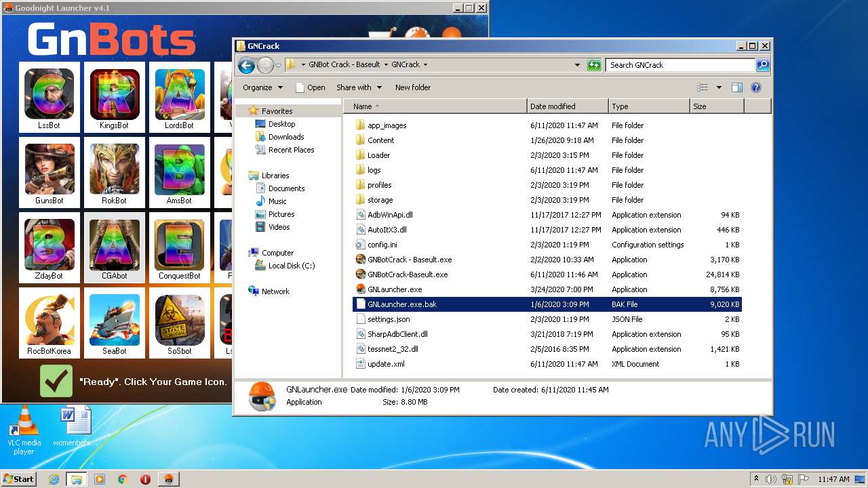868x488 pixels.
Task: Sort by the Name column
Action: 435,106
